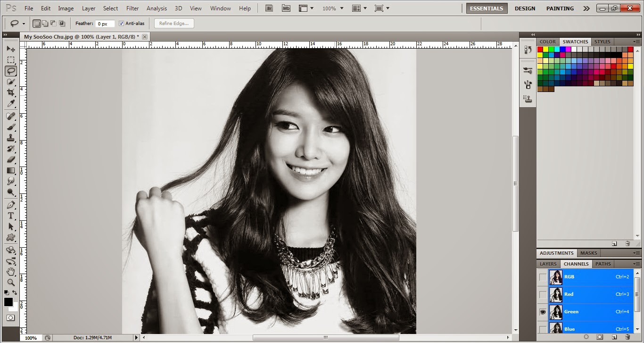
Task: Load channel as selection
Action: (x=586, y=337)
